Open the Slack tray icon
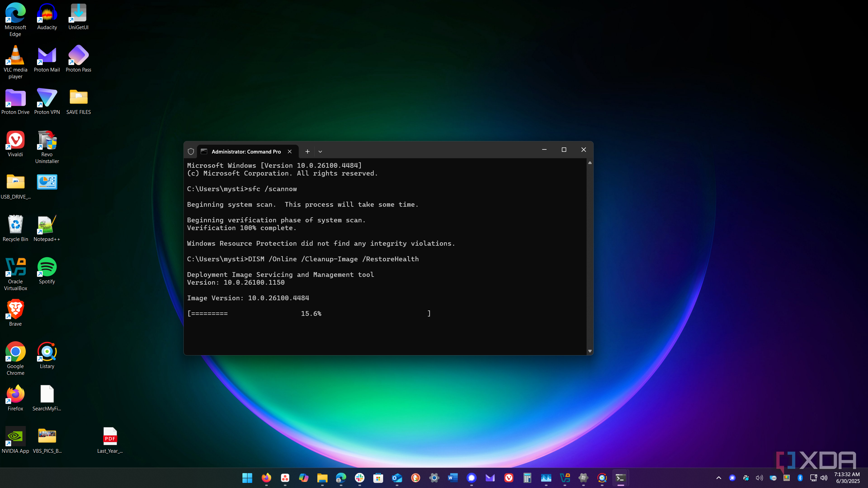 (746, 478)
